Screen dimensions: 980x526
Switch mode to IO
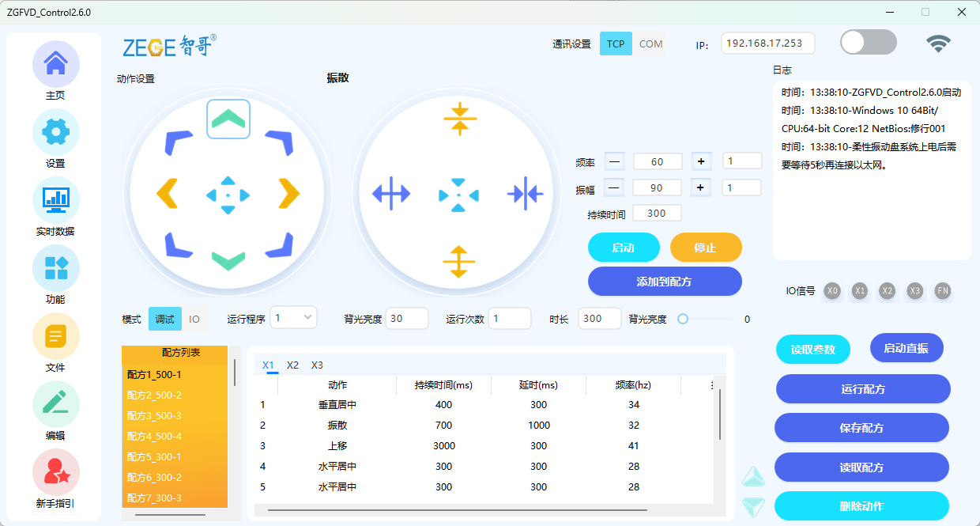tap(194, 319)
